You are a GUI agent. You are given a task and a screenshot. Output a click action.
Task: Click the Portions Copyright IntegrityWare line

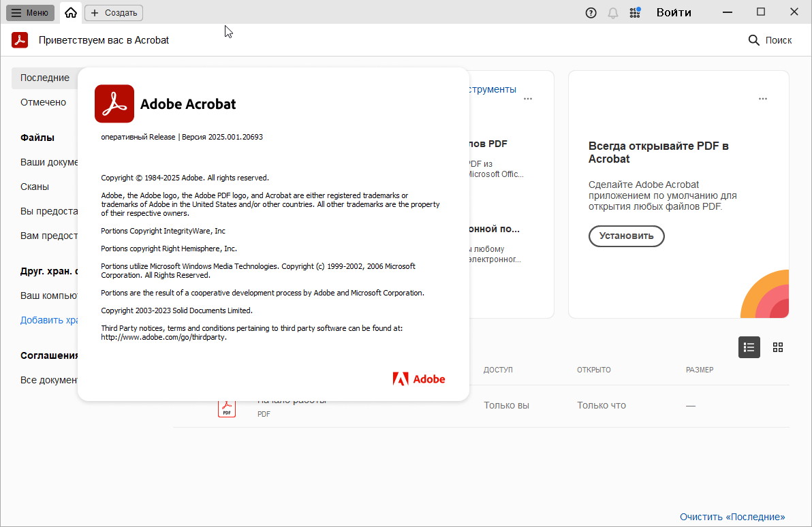tap(163, 231)
